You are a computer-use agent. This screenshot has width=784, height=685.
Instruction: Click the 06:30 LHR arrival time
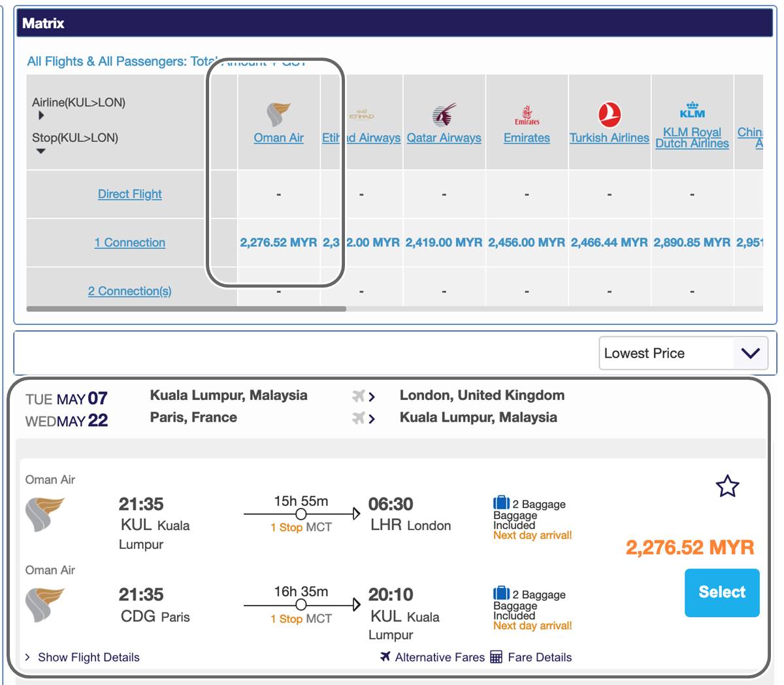391,504
